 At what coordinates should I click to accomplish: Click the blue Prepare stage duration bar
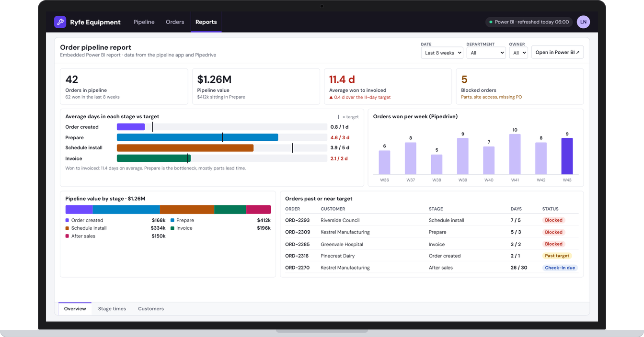coord(197,137)
